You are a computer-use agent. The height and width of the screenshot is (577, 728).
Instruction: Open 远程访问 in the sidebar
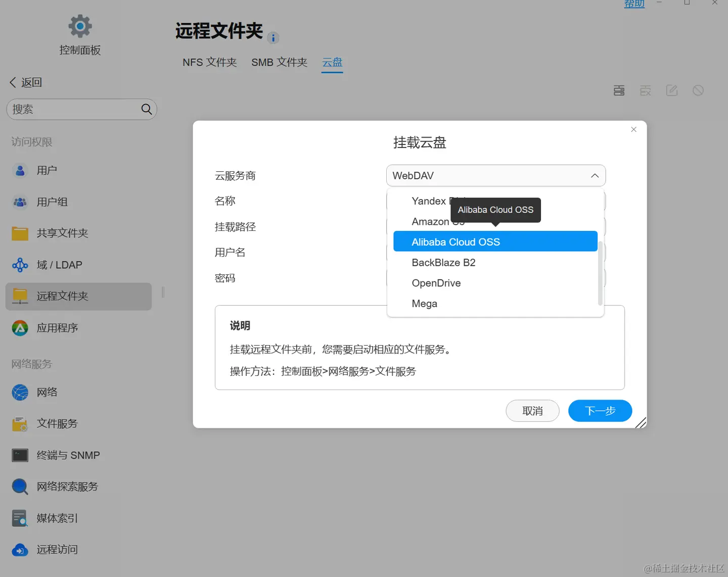tap(78, 550)
